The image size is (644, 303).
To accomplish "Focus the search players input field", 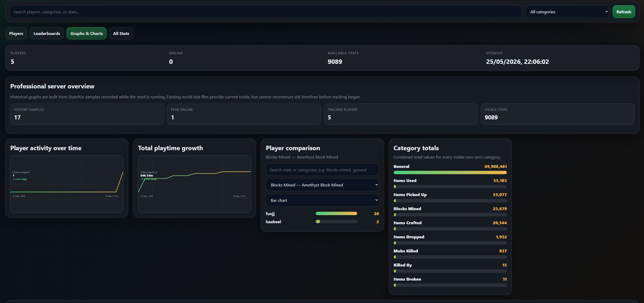I will [x=266, y=12].
